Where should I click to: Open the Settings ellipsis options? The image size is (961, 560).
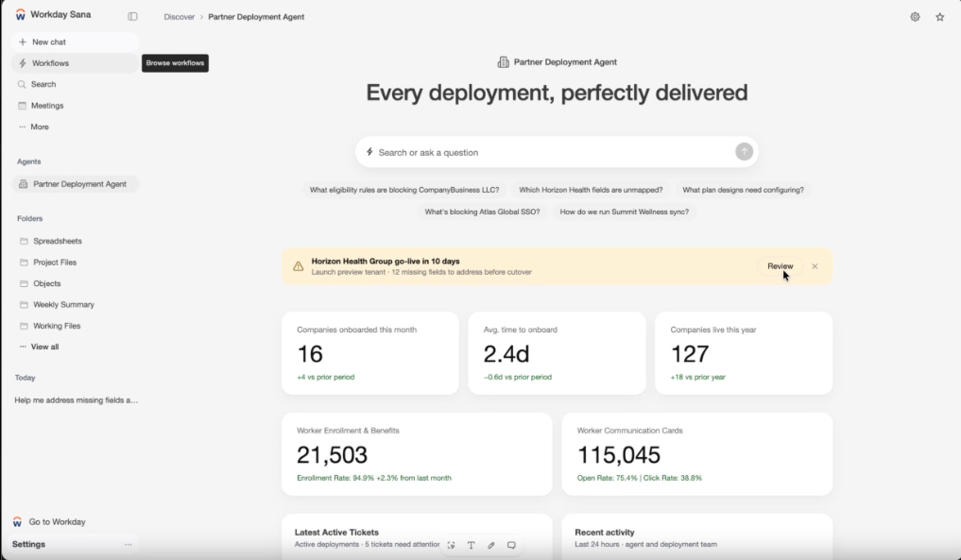point(129,544)
